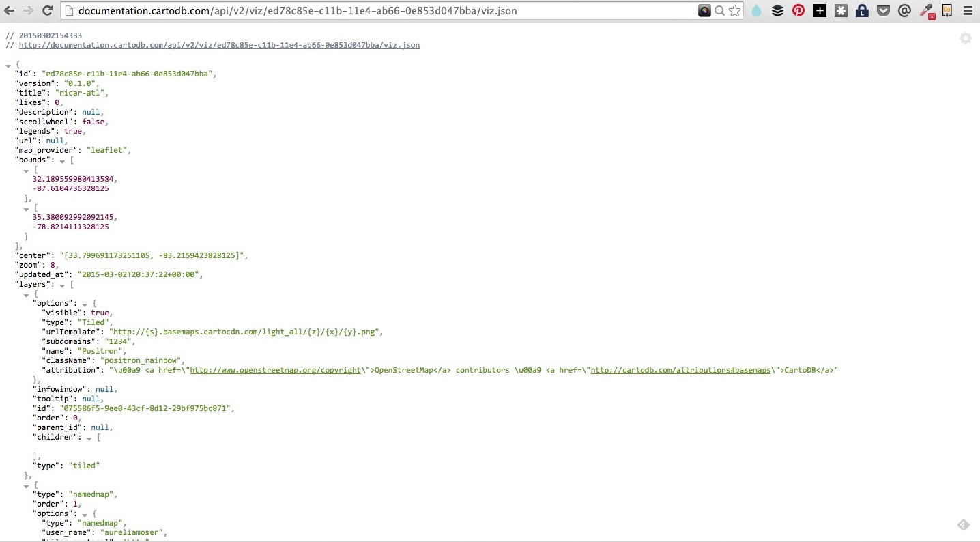Click the center coordinates string value
This screenshot has width=980, height=542.
[153, 255]
